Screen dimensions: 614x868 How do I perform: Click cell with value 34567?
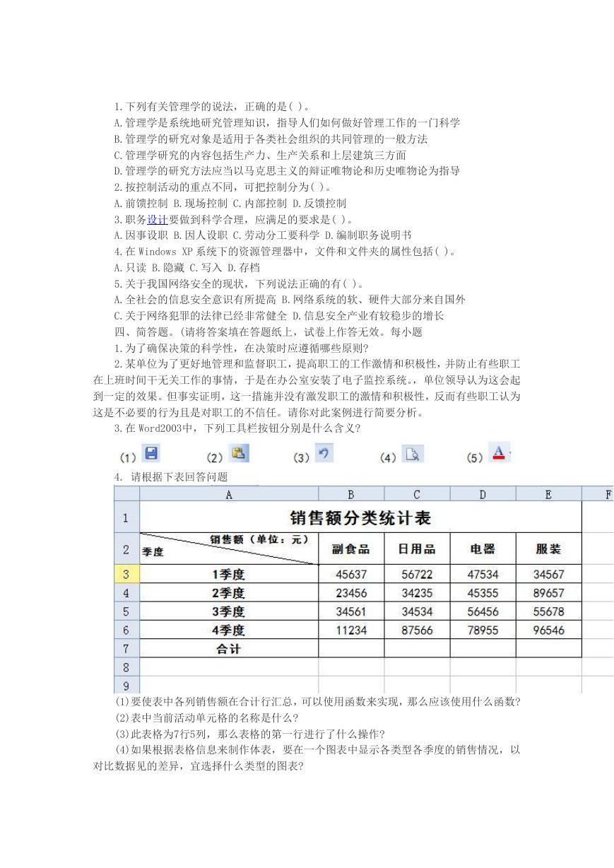(548, 575)
